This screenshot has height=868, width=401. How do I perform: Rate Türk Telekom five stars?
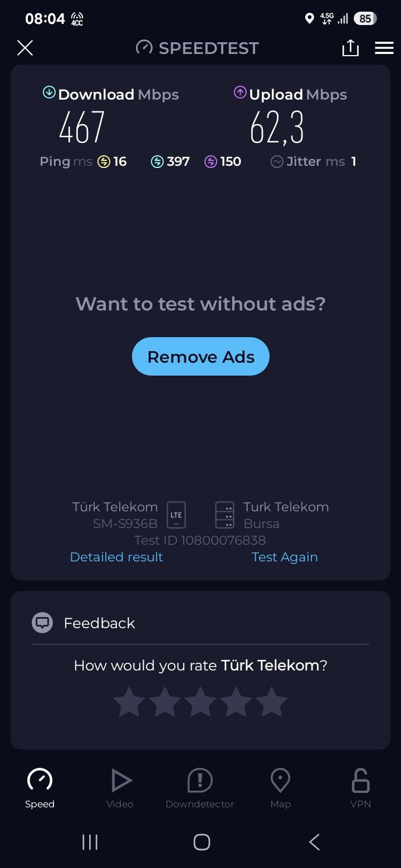(272, 702)
